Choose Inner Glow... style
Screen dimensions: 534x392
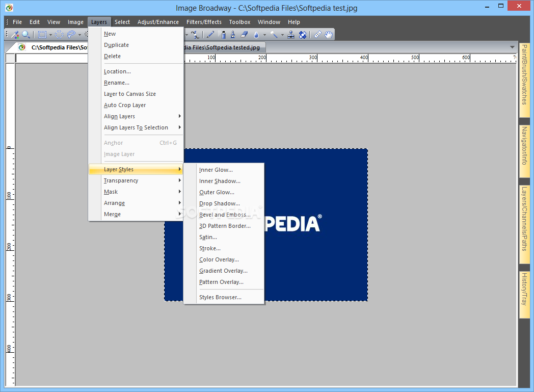pyautogui.click(x=224, y=170)
